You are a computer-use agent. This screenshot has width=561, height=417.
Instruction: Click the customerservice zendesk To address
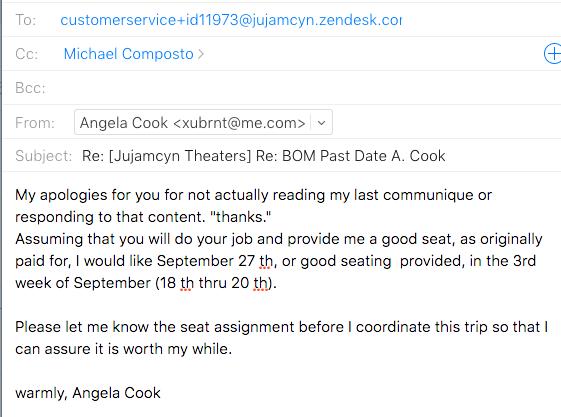click(231, 20)
